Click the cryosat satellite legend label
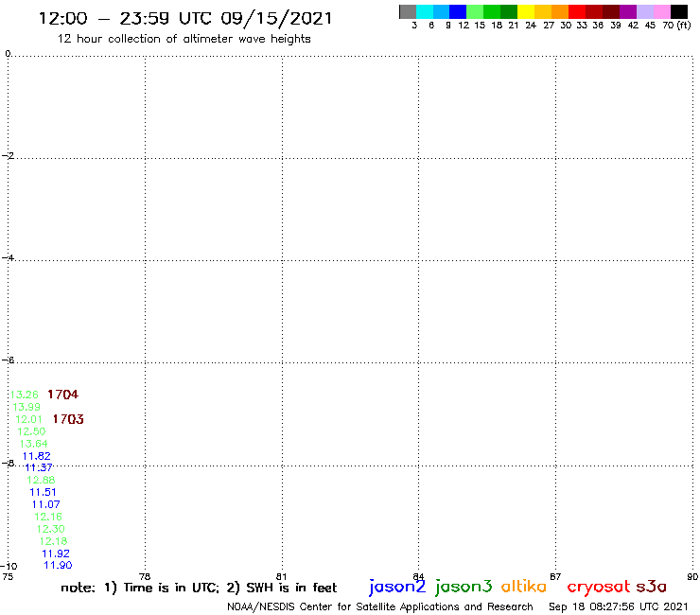 (599, 587)
